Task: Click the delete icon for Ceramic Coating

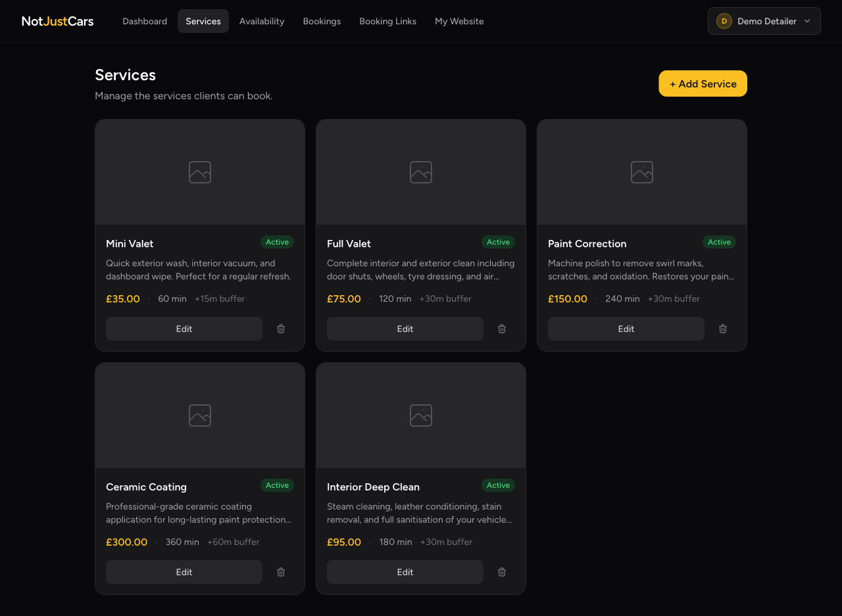Action: [x=280, y=571]
